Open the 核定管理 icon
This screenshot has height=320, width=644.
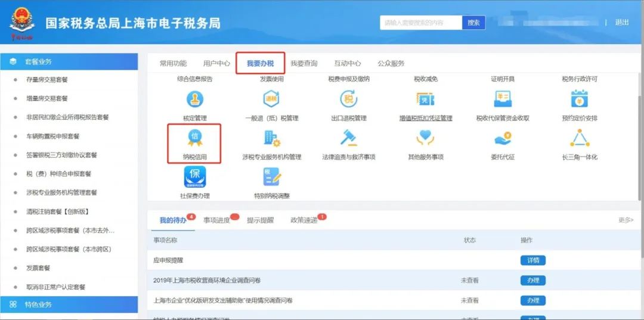point(194,100)
